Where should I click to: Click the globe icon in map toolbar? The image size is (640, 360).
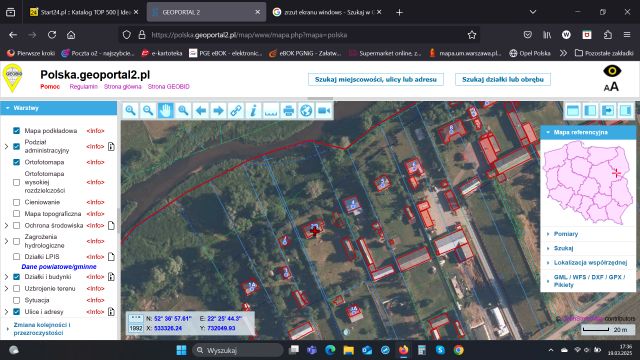[306, 111]
